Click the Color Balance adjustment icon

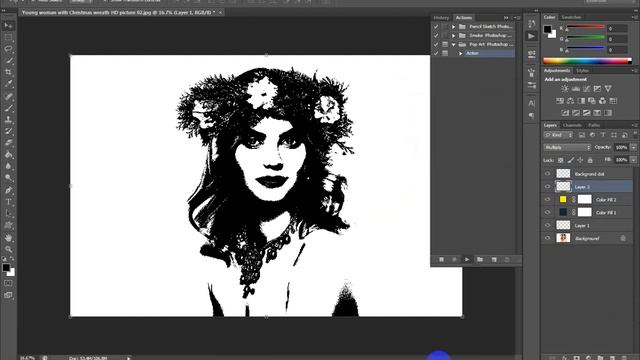(x=570, y=101)
